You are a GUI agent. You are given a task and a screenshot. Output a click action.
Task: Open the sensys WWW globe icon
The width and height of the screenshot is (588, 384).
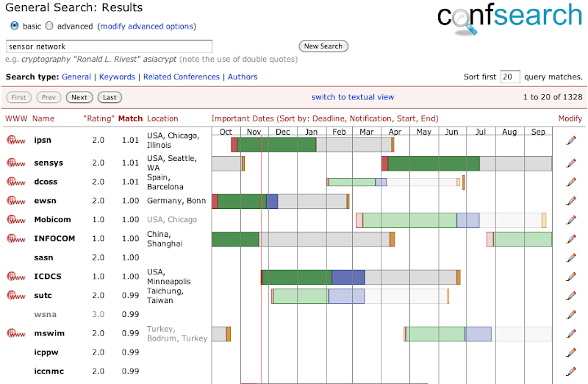coord(16,163)
